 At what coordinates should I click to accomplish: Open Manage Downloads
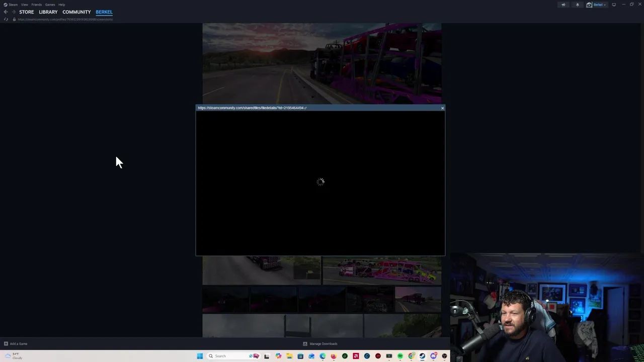pos(320,344)
